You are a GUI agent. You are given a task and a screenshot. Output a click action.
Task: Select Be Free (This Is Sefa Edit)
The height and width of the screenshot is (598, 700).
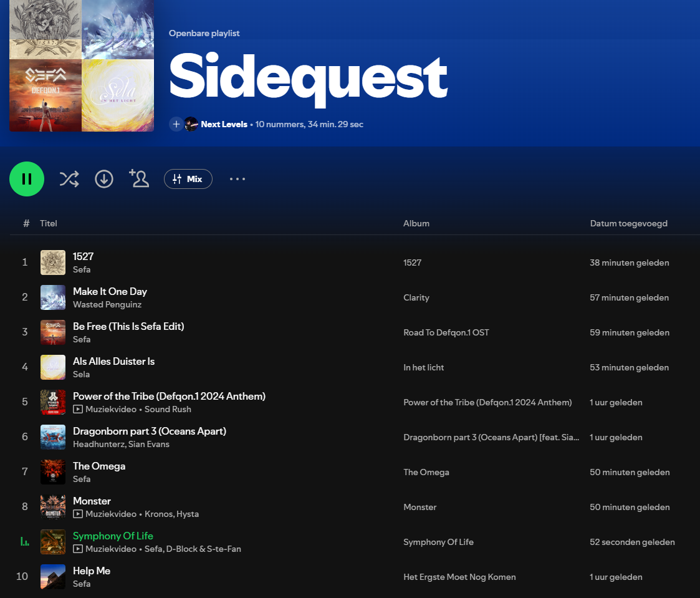click(x=128, y=327)
